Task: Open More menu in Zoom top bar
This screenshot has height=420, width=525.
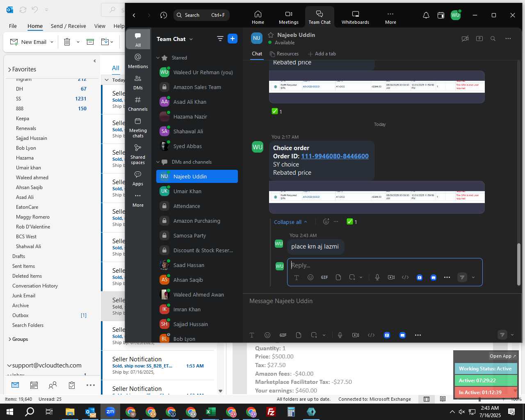Action: pos(390,17)
